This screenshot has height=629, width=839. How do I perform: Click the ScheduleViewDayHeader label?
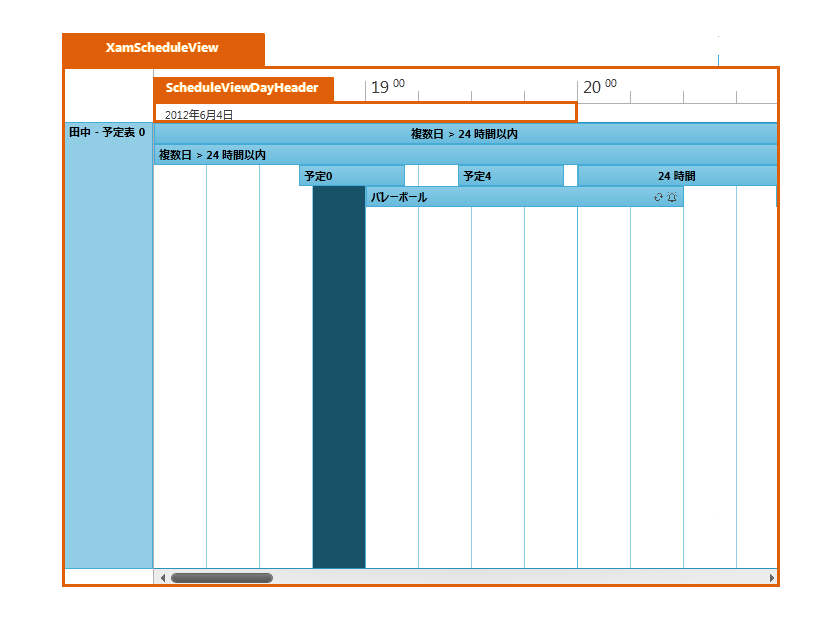click(x=242, y=88)
